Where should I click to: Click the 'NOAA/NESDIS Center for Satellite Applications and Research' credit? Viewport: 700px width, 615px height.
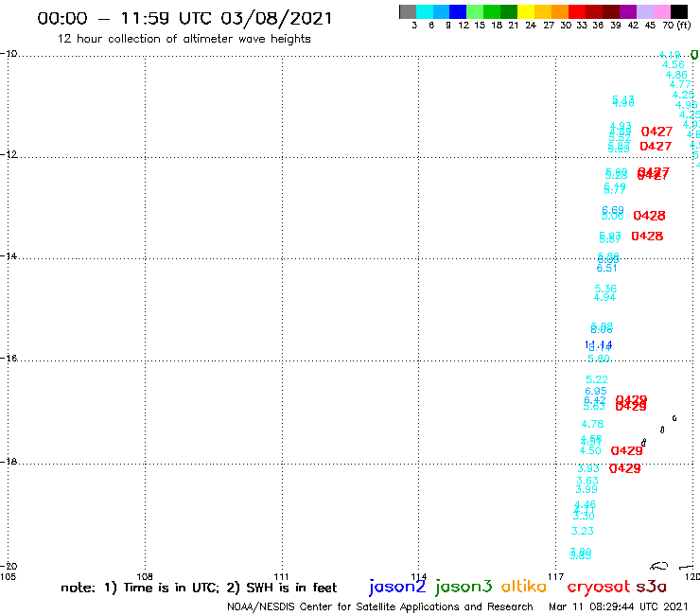(x=380, y=607)
